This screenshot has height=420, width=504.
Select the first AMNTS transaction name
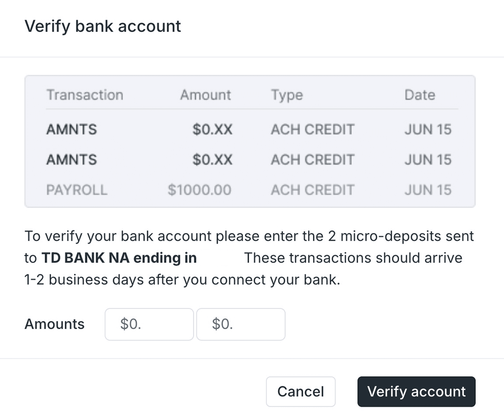(x=72, y=129)
